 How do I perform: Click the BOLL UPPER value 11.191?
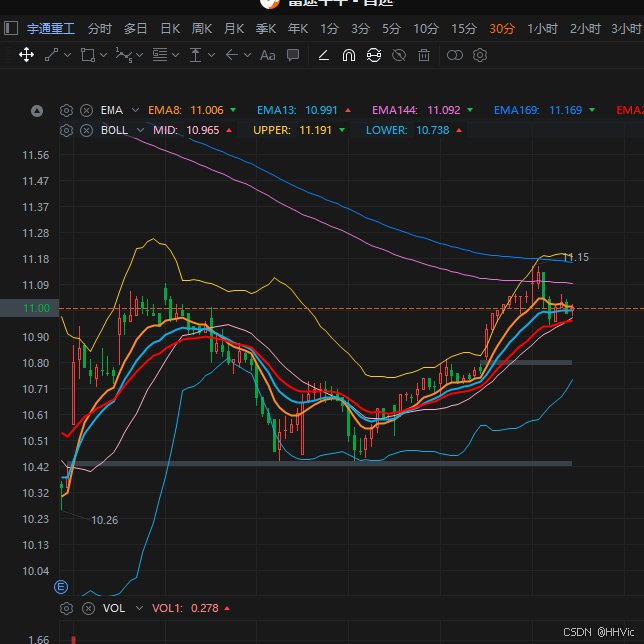pos(315,130)
